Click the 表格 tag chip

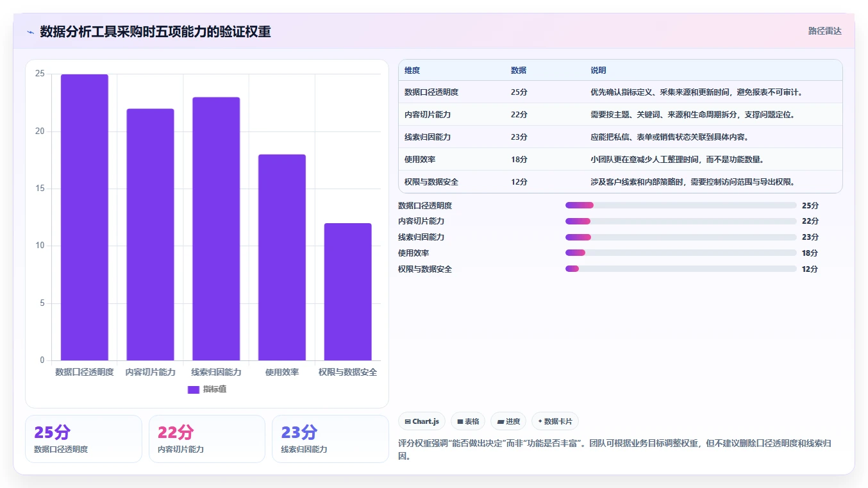(468, 421)
